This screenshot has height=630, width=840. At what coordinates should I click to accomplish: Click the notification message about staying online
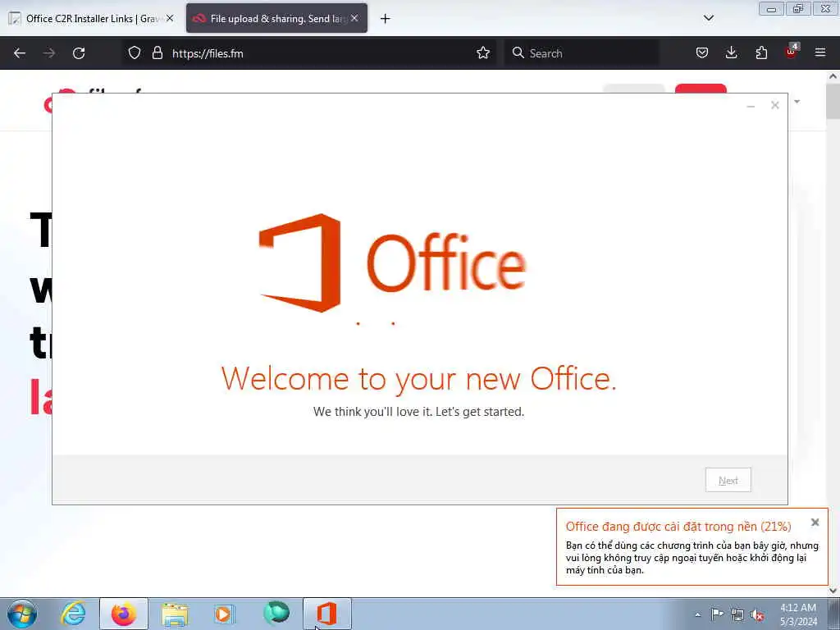tap(692, 558)
